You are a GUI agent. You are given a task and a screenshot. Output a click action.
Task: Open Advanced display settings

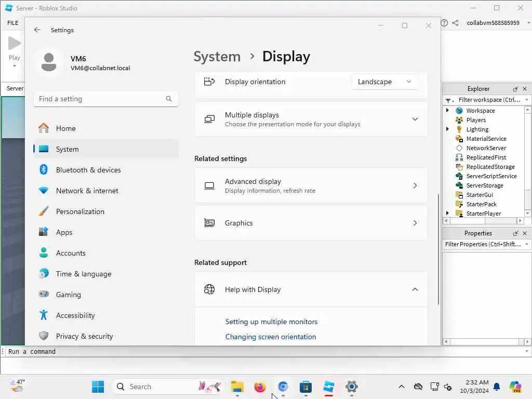pyautogui.click(x=311, y=185)
